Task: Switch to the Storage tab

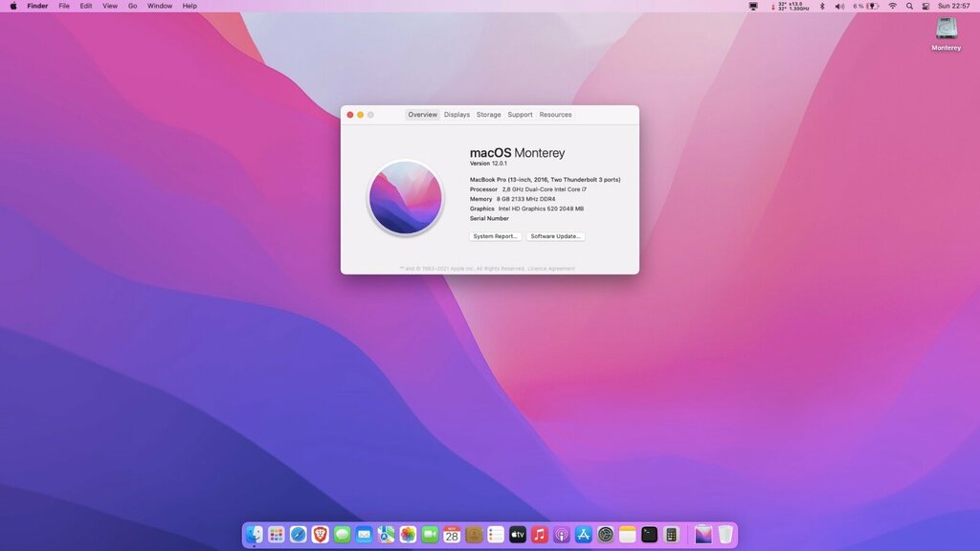Action: click(x=488, y=115)
